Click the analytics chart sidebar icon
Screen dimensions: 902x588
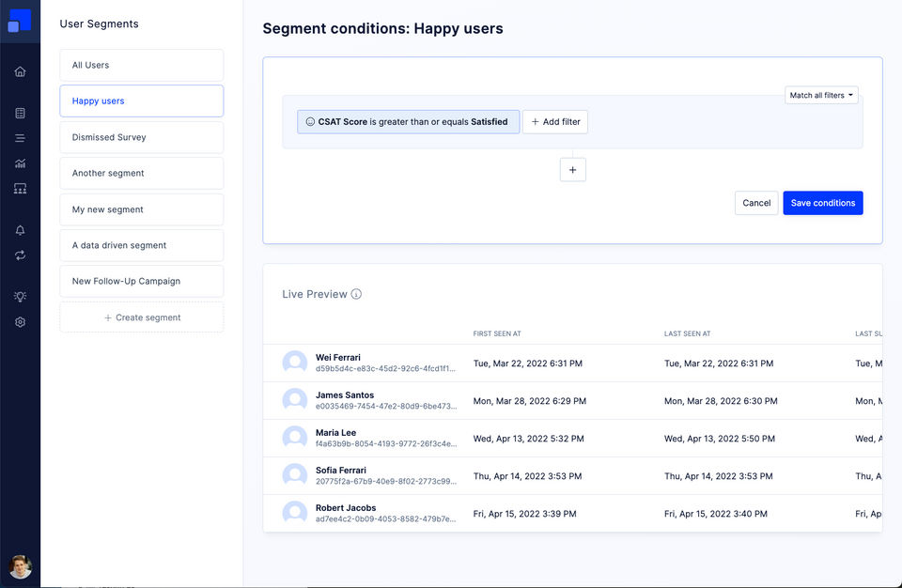point(20,163)
